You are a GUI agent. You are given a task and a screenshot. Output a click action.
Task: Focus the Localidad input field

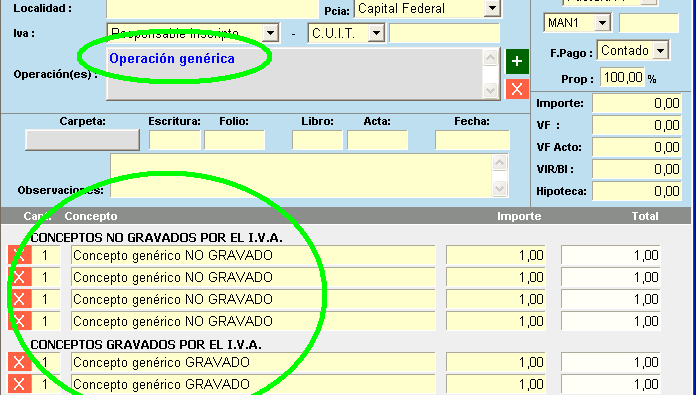[213, 8]
